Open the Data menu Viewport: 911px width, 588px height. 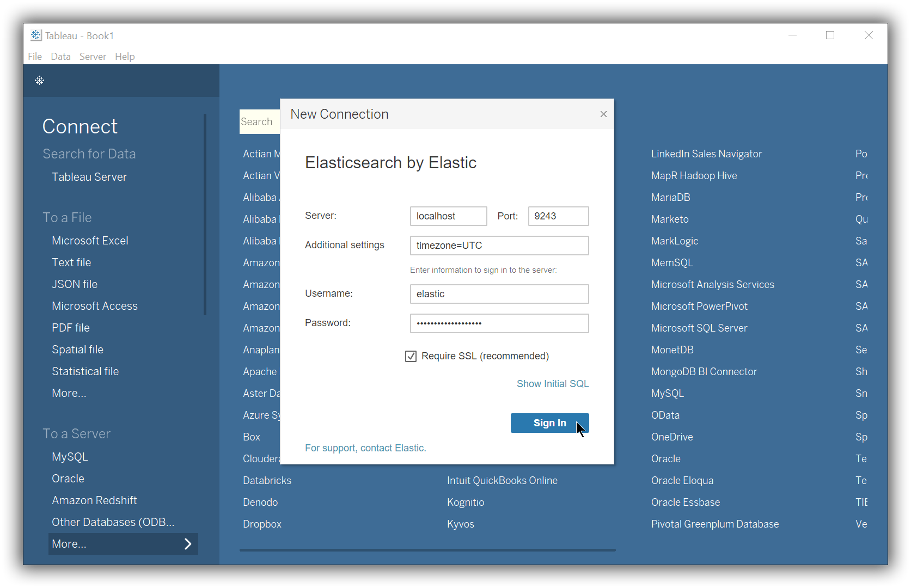pyautogui.click(x=60, y=56)
